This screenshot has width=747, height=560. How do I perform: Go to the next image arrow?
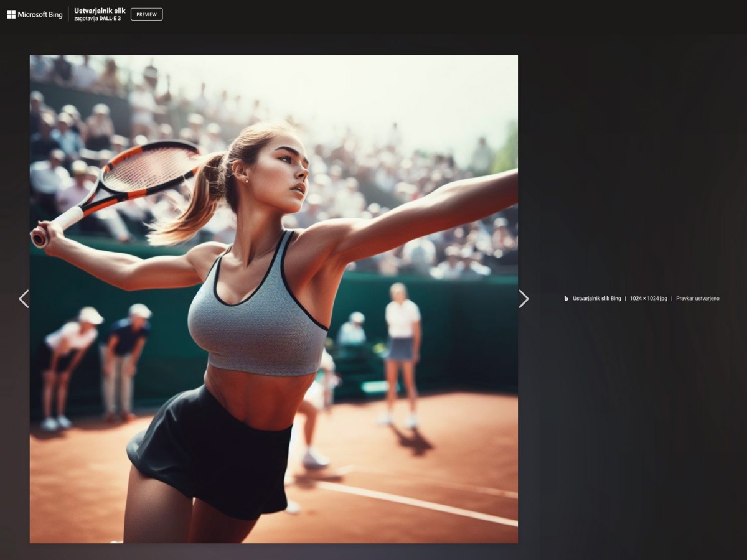(524, 299)
